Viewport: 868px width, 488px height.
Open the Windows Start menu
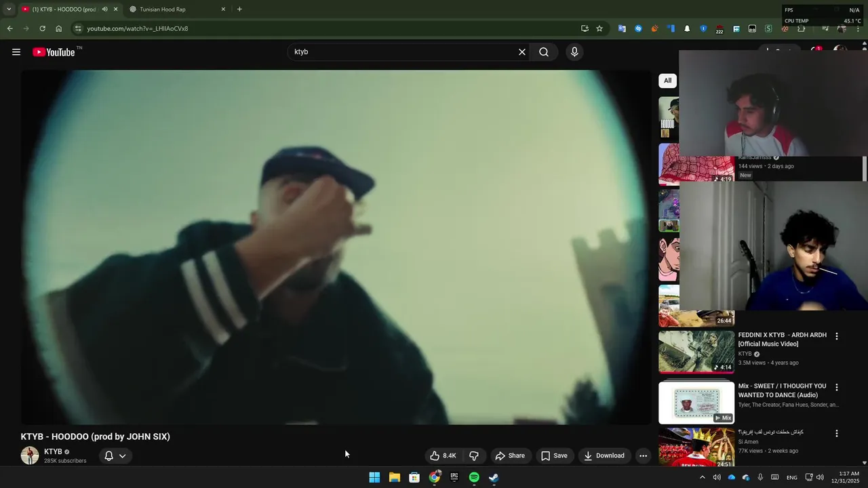[x=374, y=477]
